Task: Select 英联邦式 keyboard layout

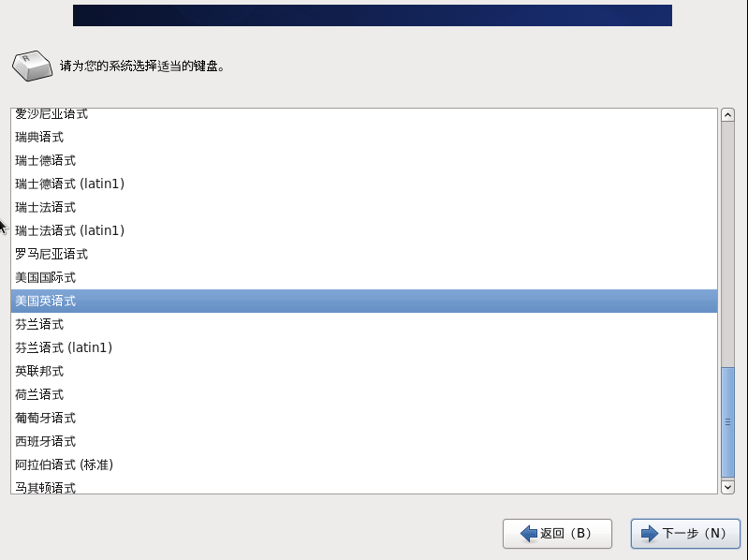Action: (x=364, y=371)
